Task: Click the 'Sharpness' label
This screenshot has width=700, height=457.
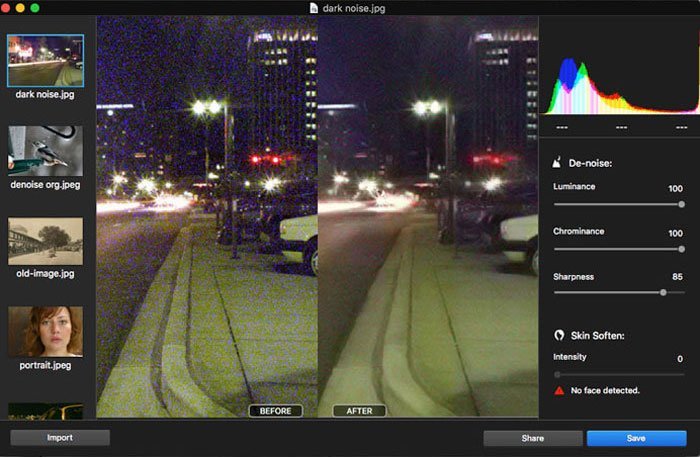Action: [574, 277]
